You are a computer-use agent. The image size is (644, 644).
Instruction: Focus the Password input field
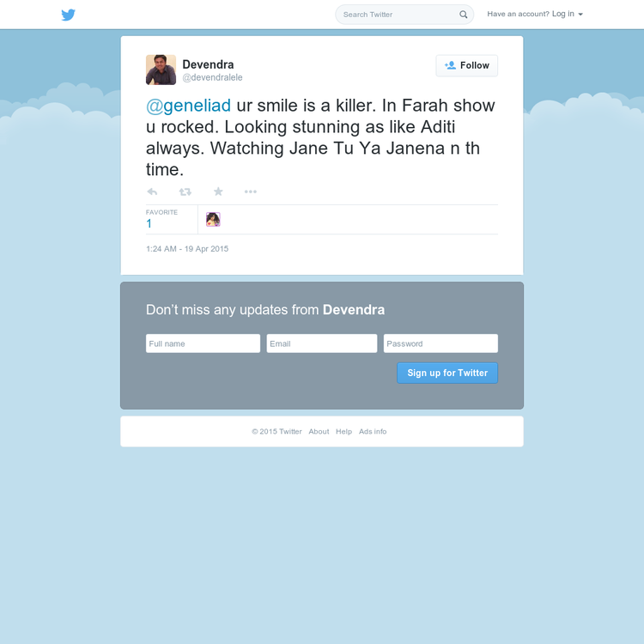pyautogui.click(x=440, y=343)
